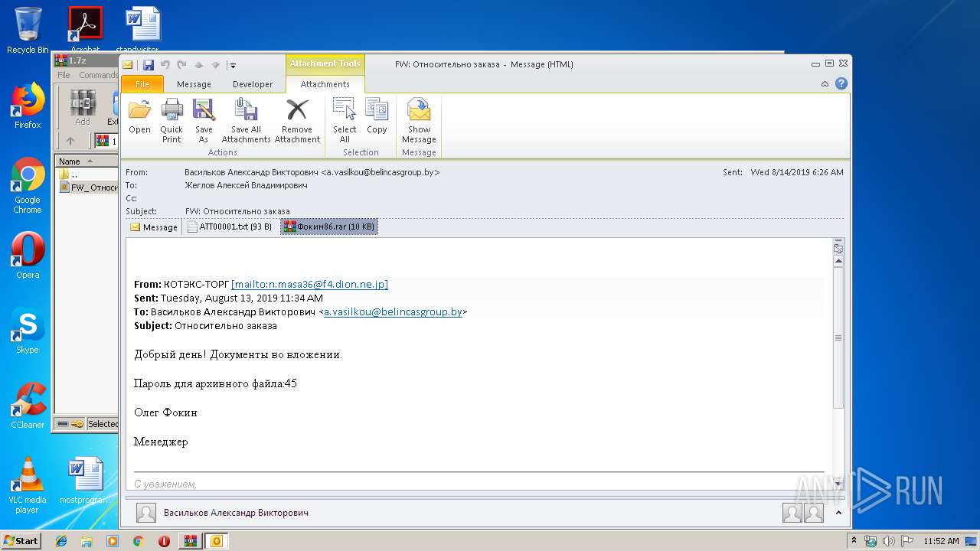Click the Start button
The image size is (980, 551).
[x=21, y=540]
